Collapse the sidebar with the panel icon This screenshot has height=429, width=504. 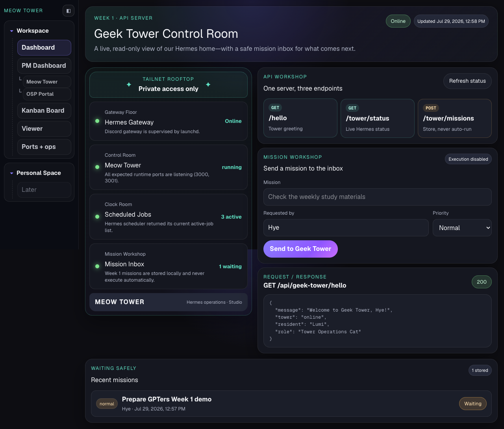click(69, 11)
